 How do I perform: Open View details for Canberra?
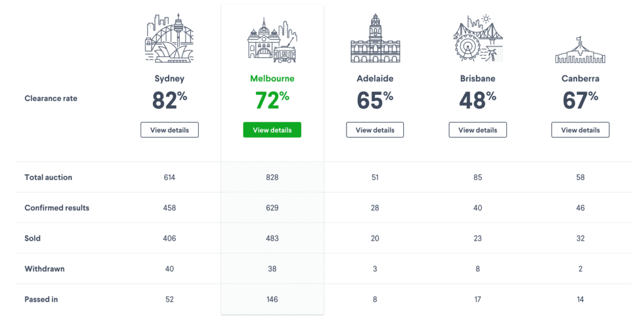580,129
